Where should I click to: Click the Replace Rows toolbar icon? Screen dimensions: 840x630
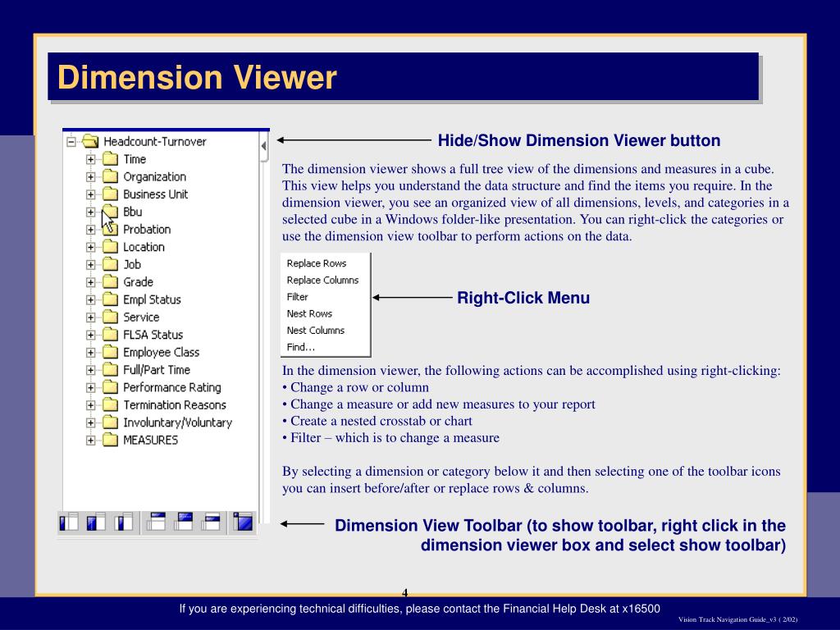coord(96,522)
